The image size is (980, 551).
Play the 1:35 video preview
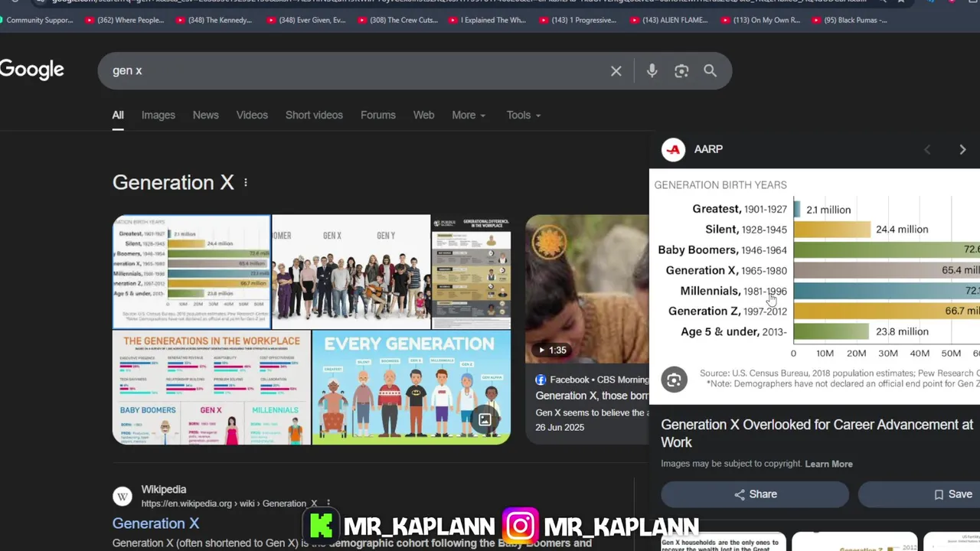(550, 350)
